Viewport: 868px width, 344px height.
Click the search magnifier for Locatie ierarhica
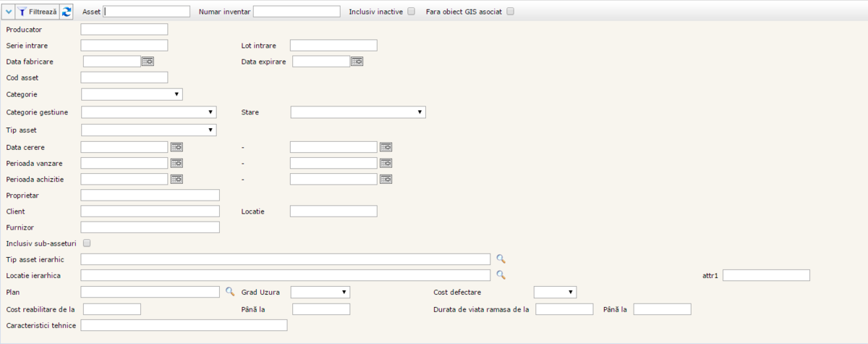[x=501, y=275]
